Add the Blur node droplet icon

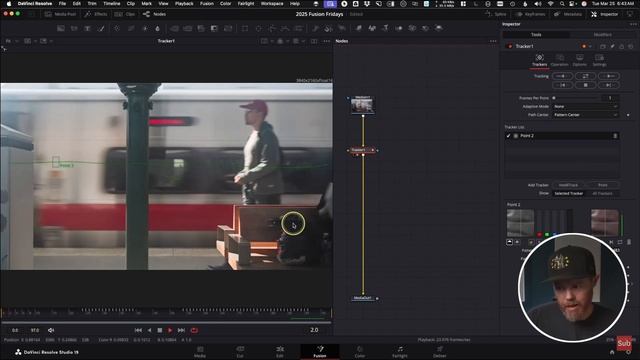click(158, 28)
